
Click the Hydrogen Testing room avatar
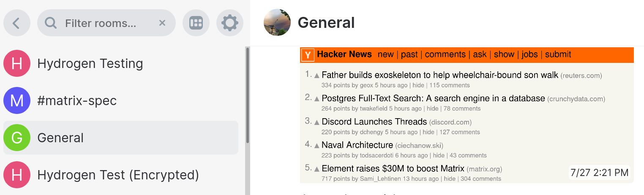click(x=17, y=63)
